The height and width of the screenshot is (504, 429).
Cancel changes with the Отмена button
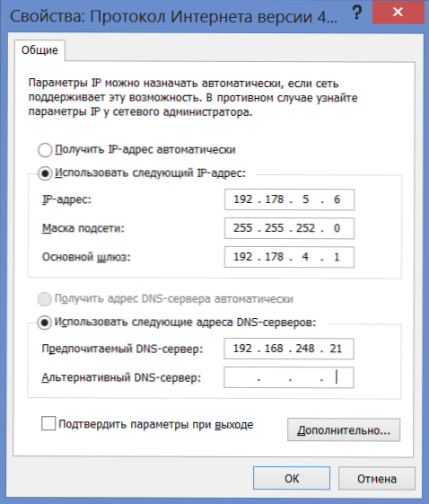[377, 478]
